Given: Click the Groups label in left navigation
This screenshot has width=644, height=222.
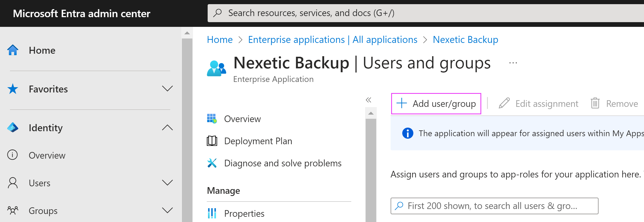Looking at the screenshot, I should [43, 211].
